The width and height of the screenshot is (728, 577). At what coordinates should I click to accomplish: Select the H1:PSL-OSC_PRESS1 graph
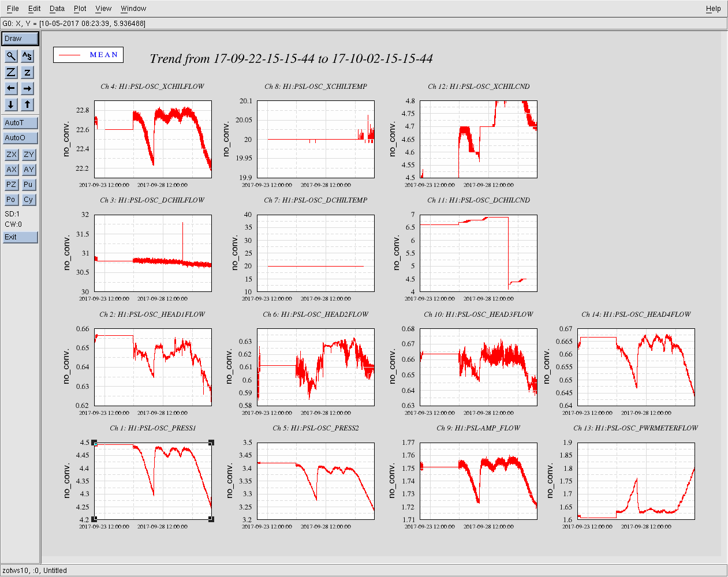pyautogui.click(x=153, y=481)
